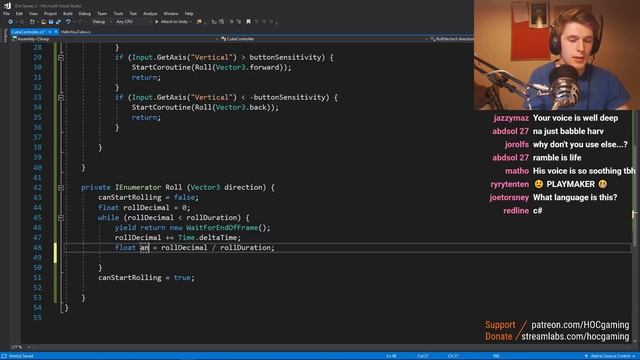This screenshot has width=640, height=360.
Task: Click line number 48 in the gutter
Action: pyautogui.click(x=37, y=248)
